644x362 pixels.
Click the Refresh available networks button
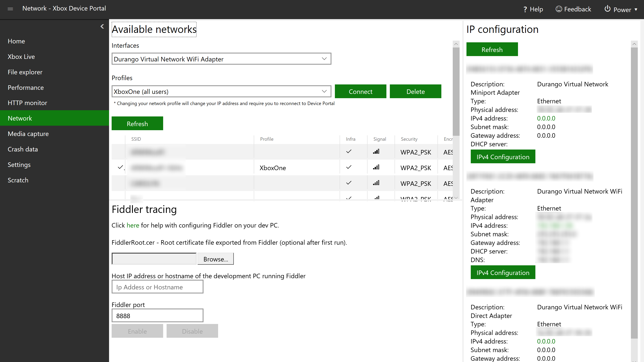(x=137, y=124)
